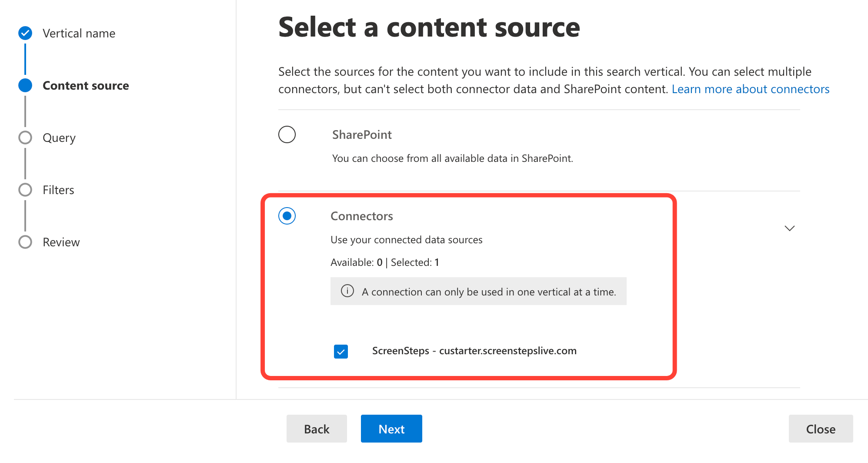Click the info icon in connection notice
The image size is (868, 463).
coord(347,291)
